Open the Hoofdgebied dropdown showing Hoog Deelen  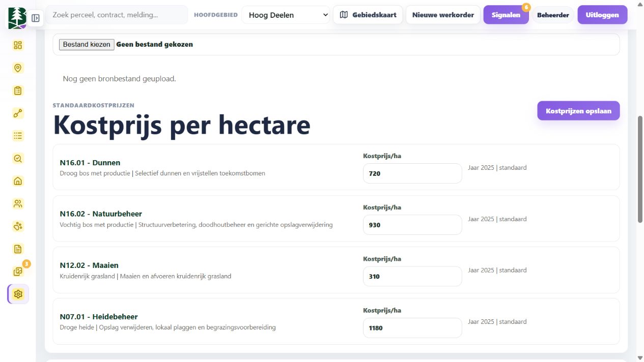pyautogui.click(x=286, y=15)
